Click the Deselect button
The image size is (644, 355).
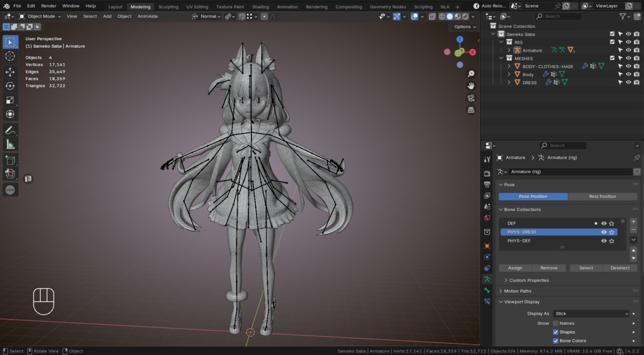619,268
